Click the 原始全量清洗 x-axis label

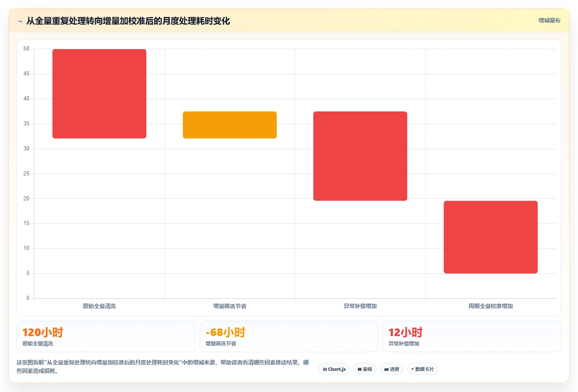click(x=99, y=306)
